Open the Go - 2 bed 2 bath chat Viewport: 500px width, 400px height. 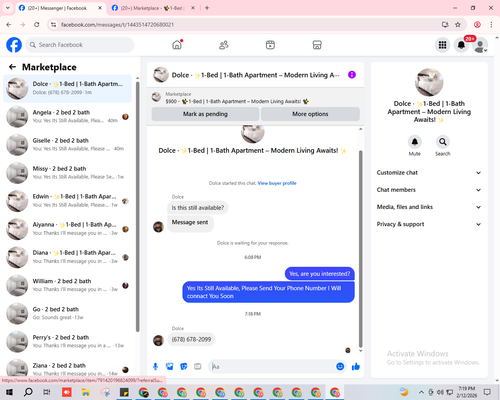pos(68,313)
